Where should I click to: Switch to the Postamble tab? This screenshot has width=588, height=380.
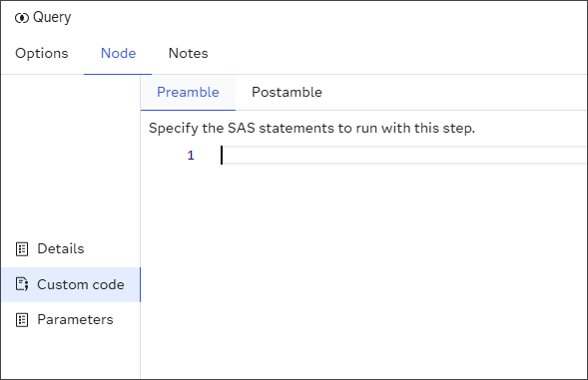coord(287,92)
